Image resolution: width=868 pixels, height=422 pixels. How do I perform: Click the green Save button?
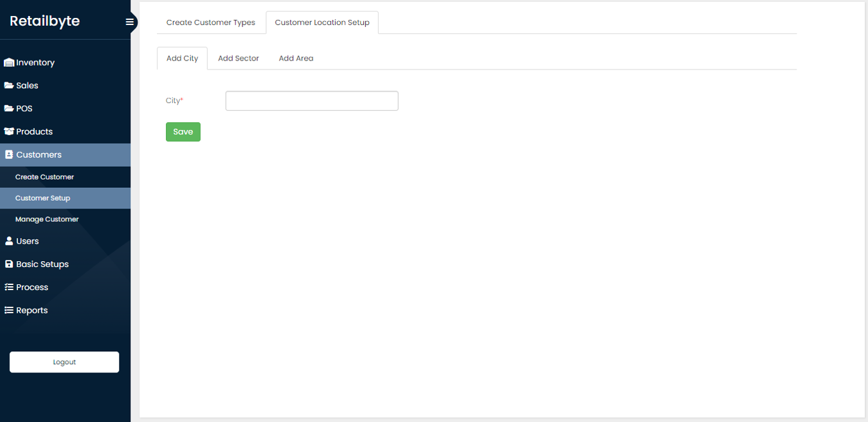click(x=183, y=132)
